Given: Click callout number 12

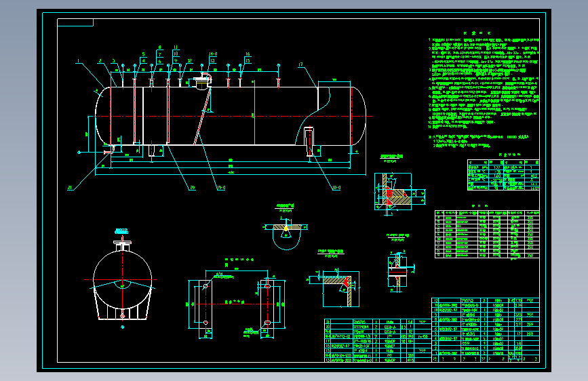Looking at the screenshot, I should tap(190, 61).
